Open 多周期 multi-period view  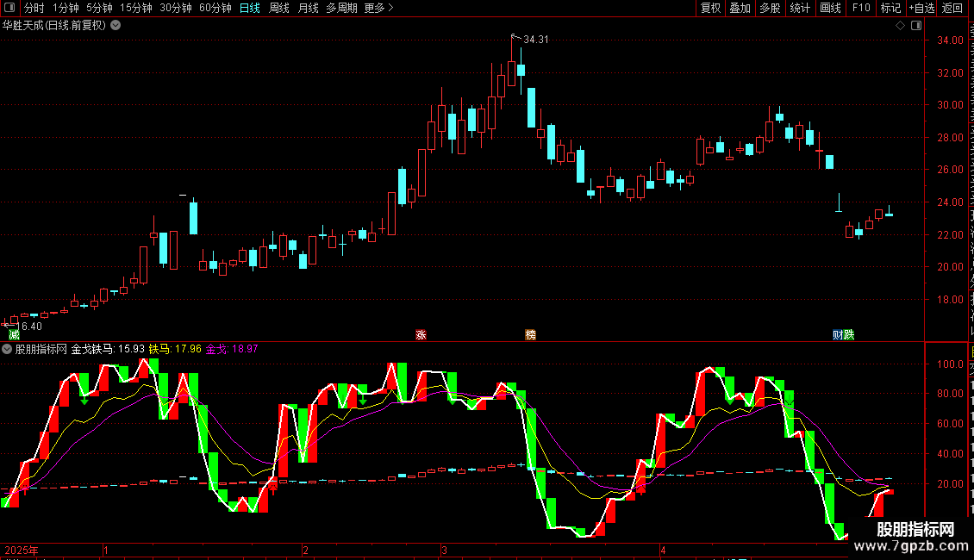[341, 8]
